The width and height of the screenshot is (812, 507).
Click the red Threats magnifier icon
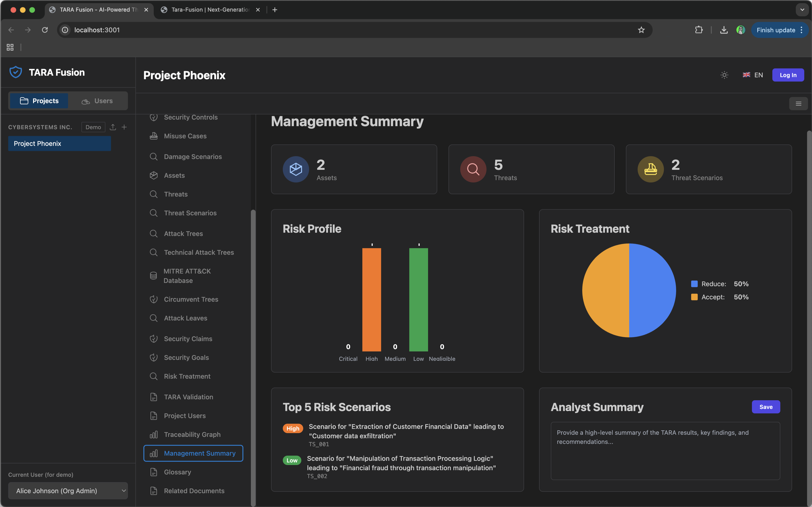[x=473, y=169]
